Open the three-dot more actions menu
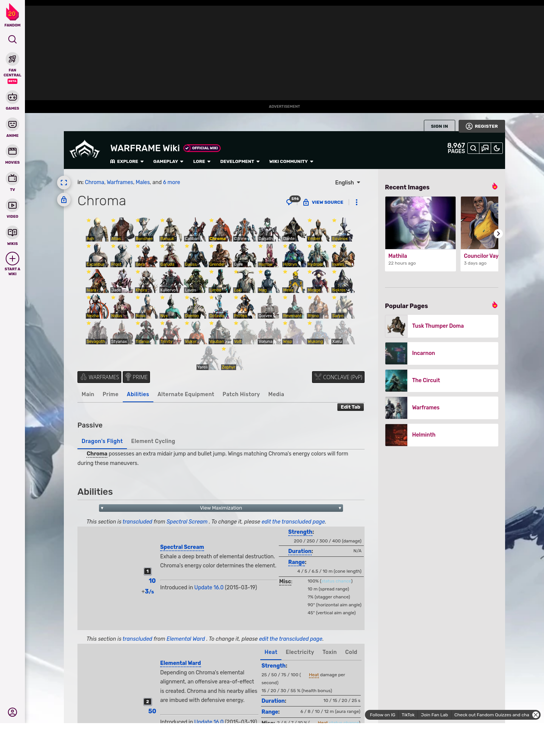Screen dimensions: 544x756 coord(357,202)
